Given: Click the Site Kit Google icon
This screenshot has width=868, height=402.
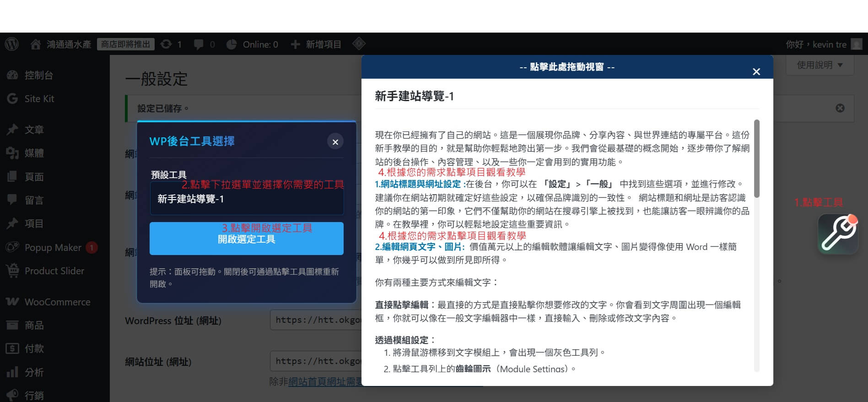Looking at the screenshot, I should coord(12,98).
